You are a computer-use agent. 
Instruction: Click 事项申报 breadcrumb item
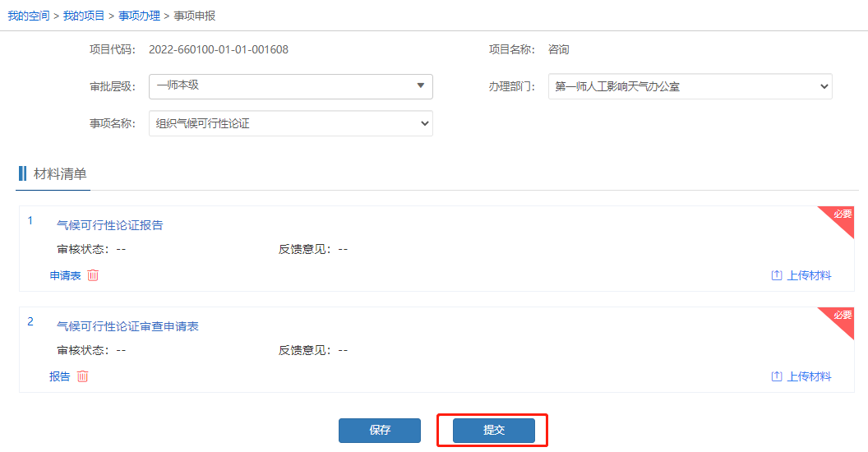195,16
